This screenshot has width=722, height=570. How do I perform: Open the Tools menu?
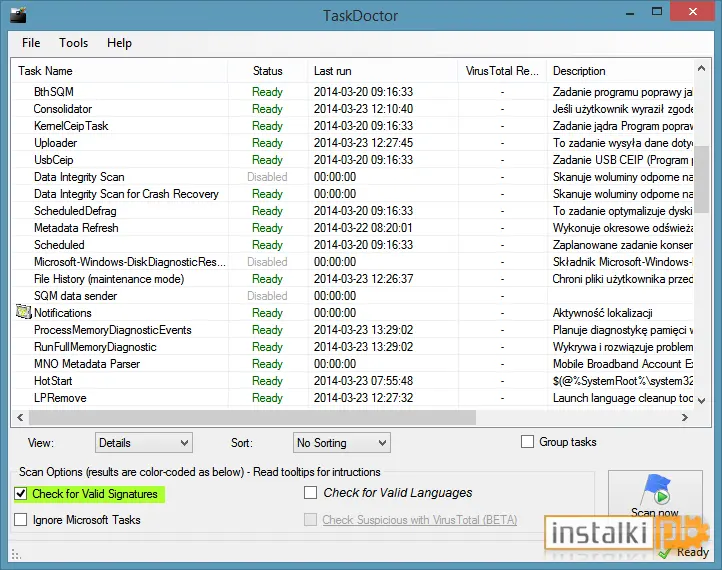pos(73,43)
